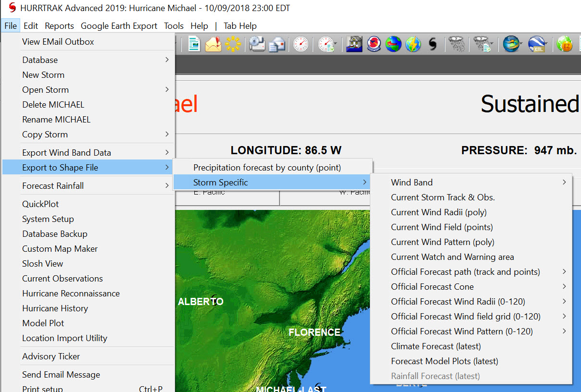The width and height of the screenshot is (581, 392).
Task: Click the black hurricane symbol toolbar icon
Action: pyautogui.click(x=432, y=44)
